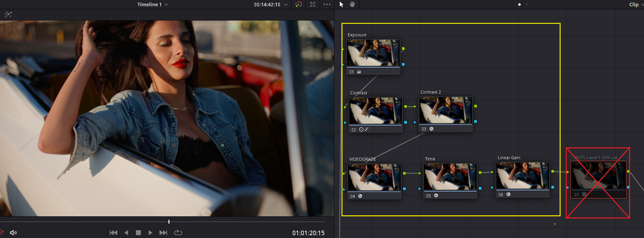Jump to the first frame
Viewport: 644px width, 238px height.
114,232
